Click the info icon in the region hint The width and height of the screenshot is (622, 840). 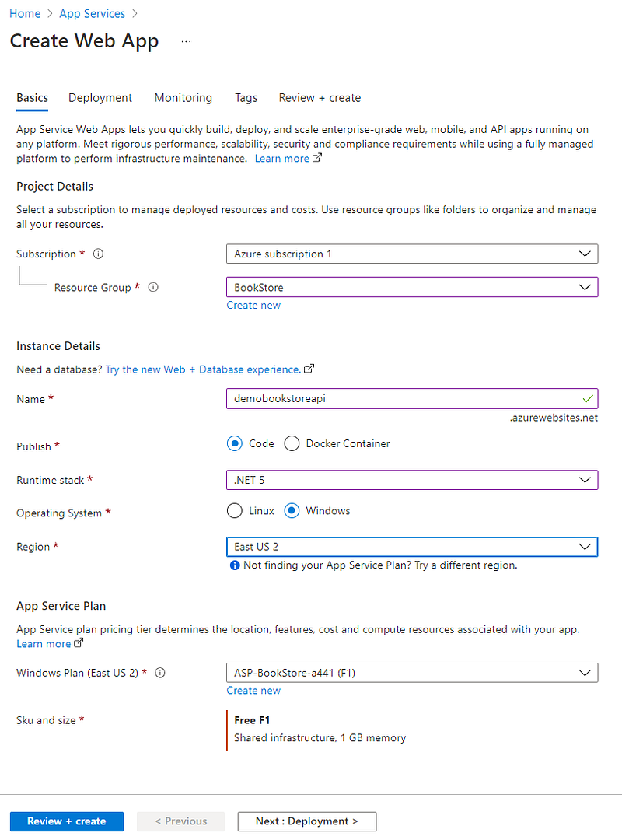234,565
